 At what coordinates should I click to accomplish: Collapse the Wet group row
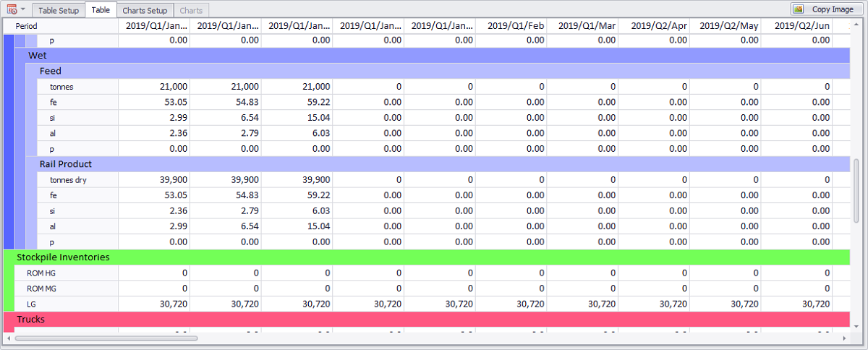click(x=38, y=55)
